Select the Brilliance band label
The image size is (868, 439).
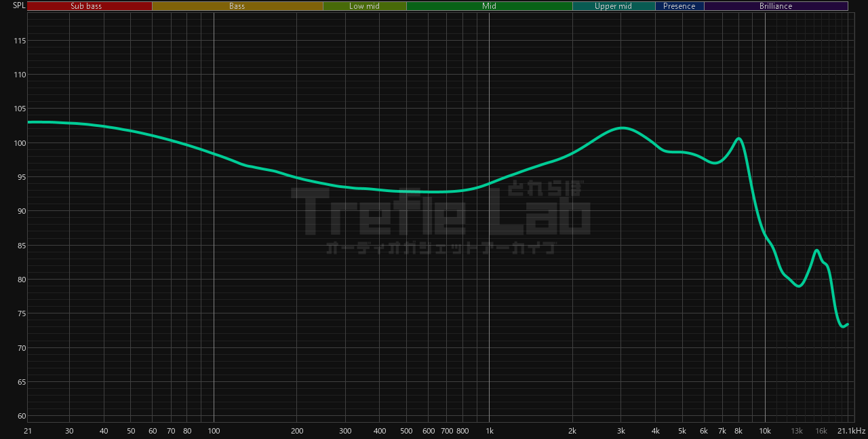(x=776, y=6)
